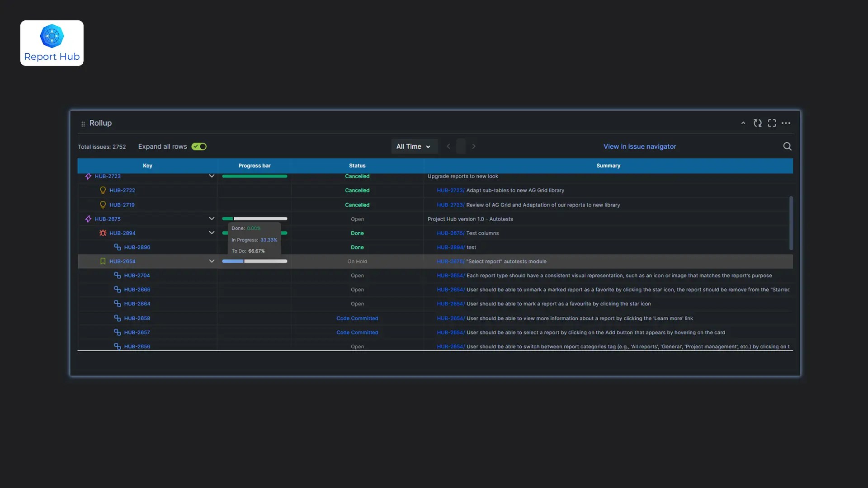Screen dimensions: 868x488
Task: Click the bug icon beside HUB-2894
Action: coord(103,233)
